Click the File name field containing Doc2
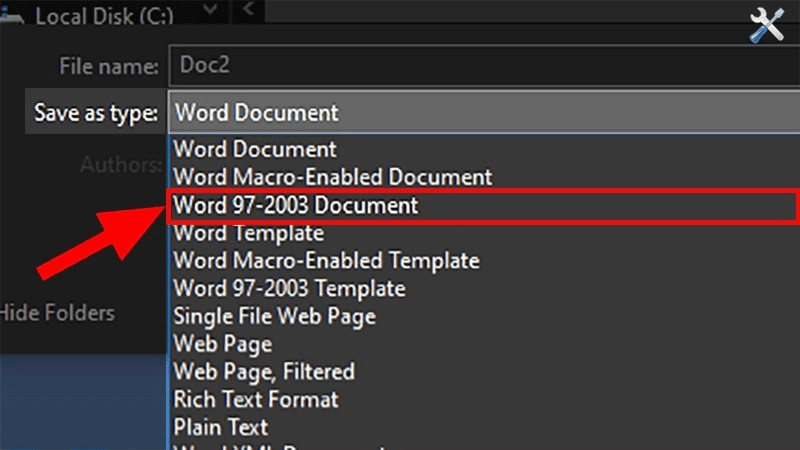The image size is (800, 450). (480, 66)
